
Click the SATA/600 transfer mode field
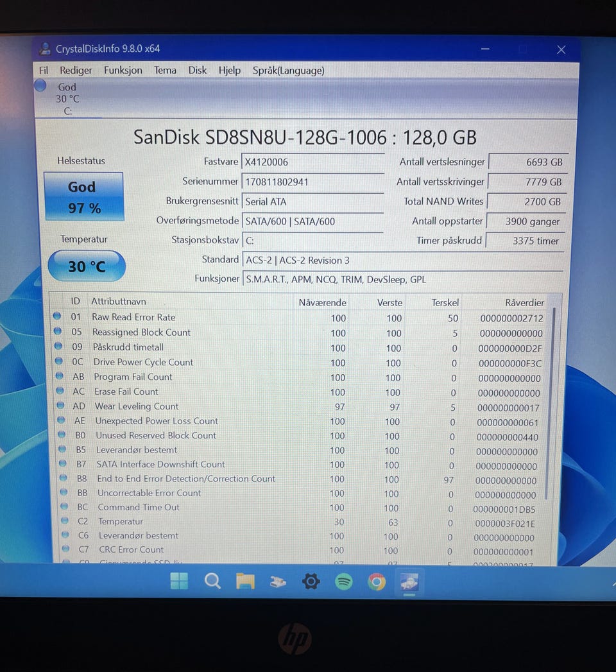tap(312, 221)
